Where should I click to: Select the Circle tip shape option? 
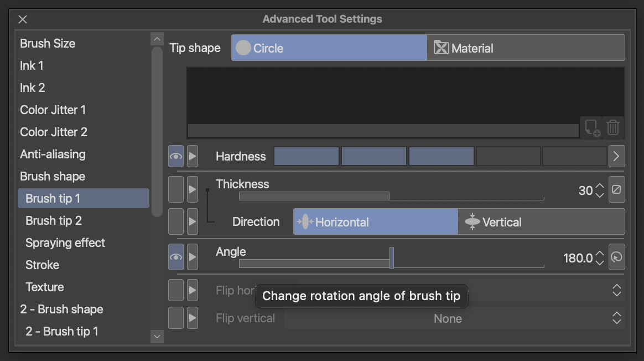pyautogui.click(x=329, y=48)
